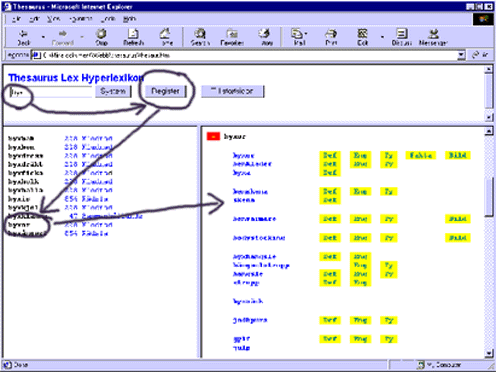The width and height of the screenshot is (496, 372).
Task: Open the Favorites menu
Action: click(x=81, y=19)
